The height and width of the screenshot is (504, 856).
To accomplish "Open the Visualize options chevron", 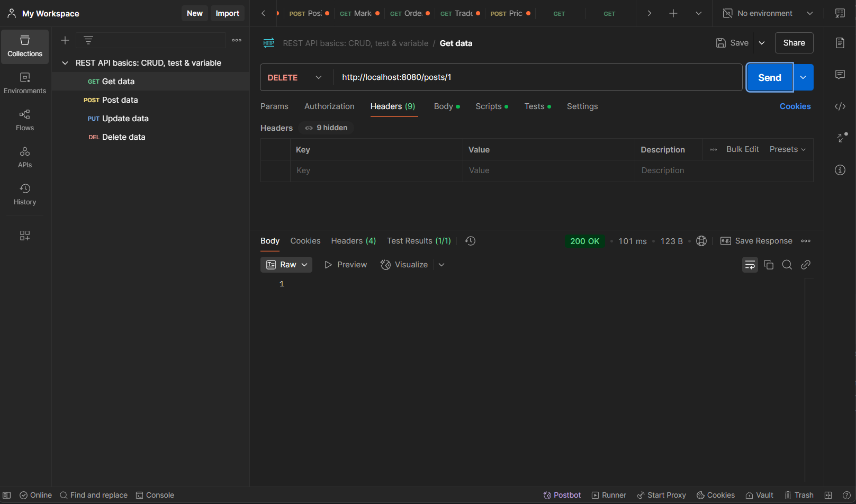I will (x=441, y=265).
